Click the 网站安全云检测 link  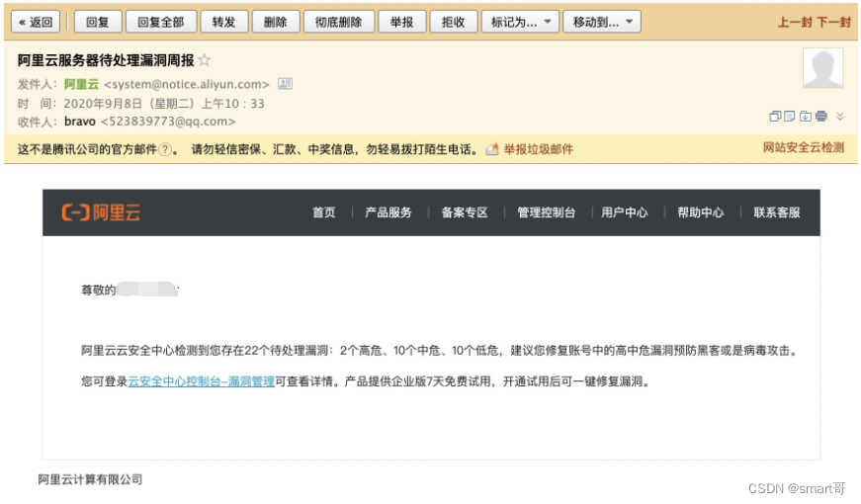click(x=804, y=147)
